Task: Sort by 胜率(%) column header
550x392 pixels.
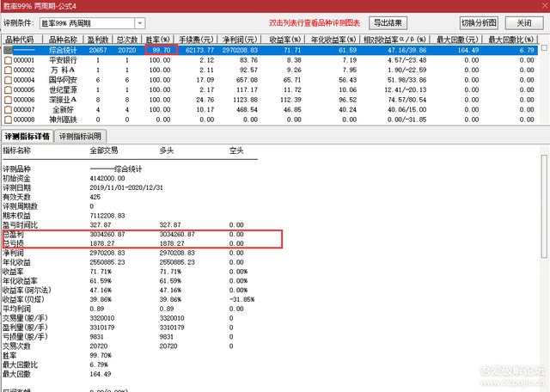Action: point(158,40)
